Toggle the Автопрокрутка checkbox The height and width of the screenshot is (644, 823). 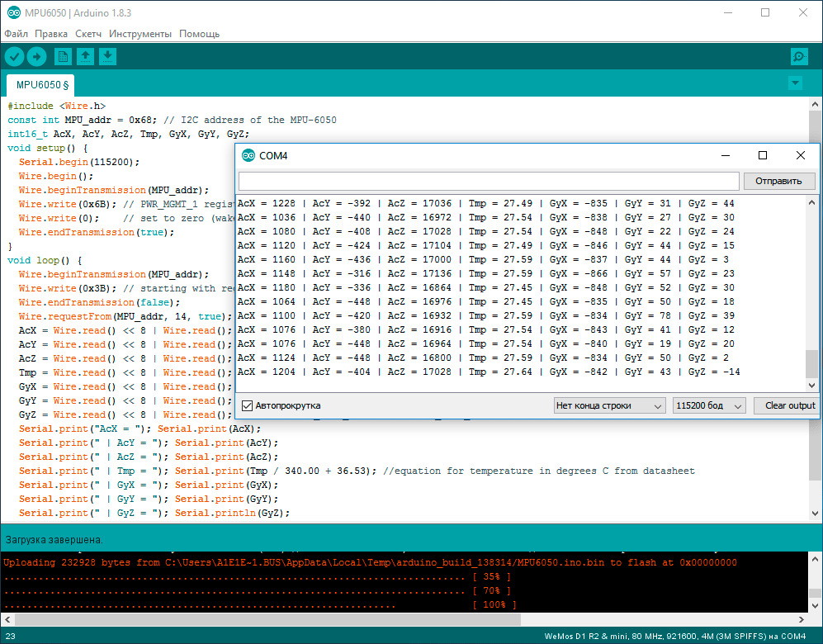pyautogui.click(x=248, y=405)
